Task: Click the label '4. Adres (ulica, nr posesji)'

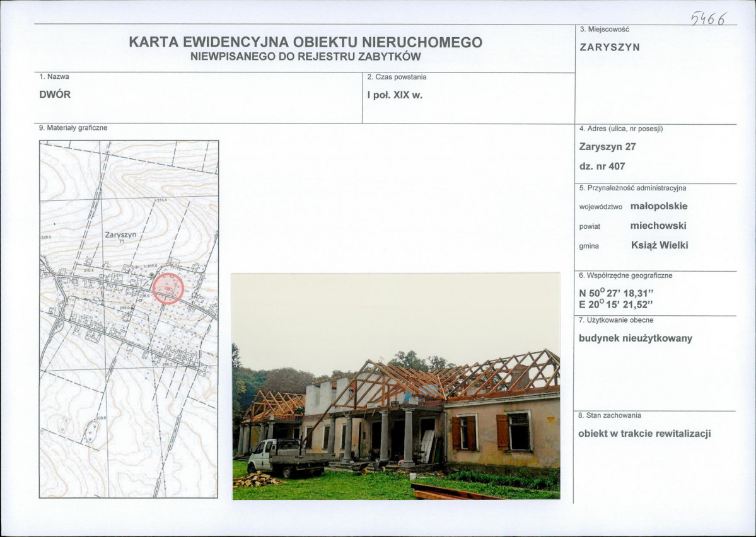Action: coord(621,129)
